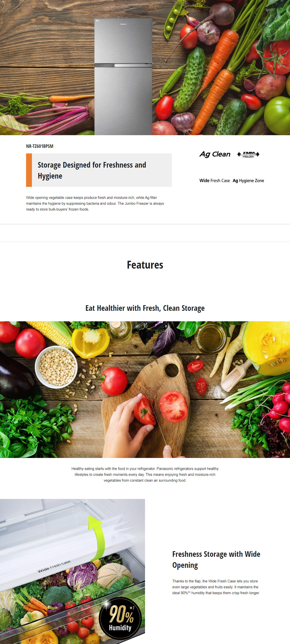Click the Ag Hygiene Zone logo
The image size is (290, 644).
pos(248,180)
